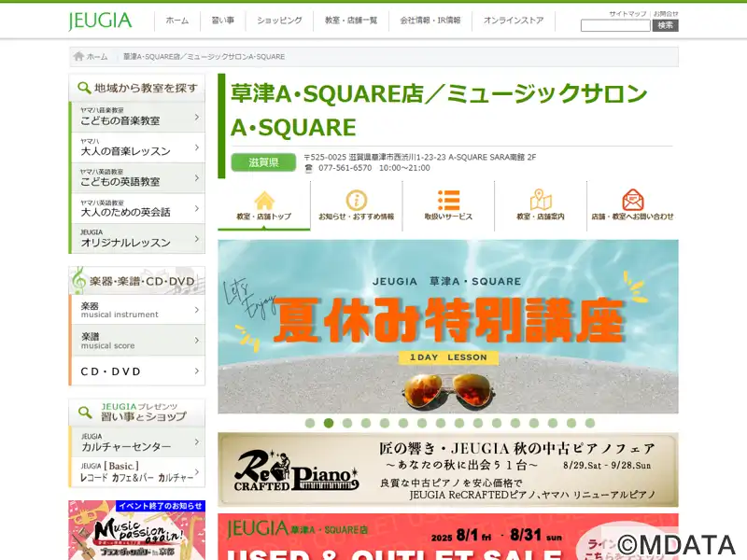This screenshot has width=747, height=560.
Task: Expand arrow for 楽譜 musical score
Action: point(197,341)
